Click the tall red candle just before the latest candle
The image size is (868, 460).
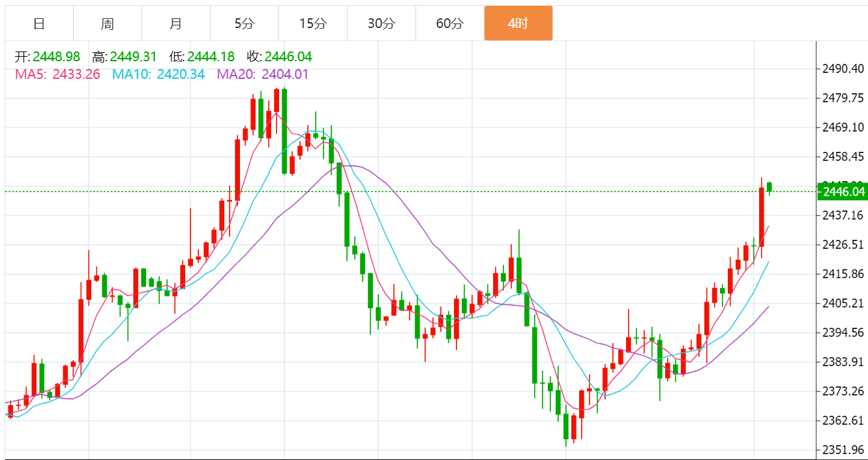pyautogui.click(x=762, y=217)
